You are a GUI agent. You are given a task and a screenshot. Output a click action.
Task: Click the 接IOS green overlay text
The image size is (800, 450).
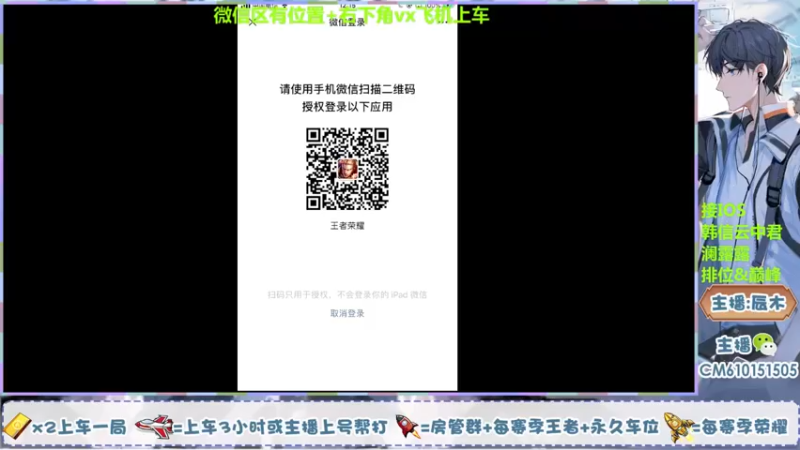[723, 210]
